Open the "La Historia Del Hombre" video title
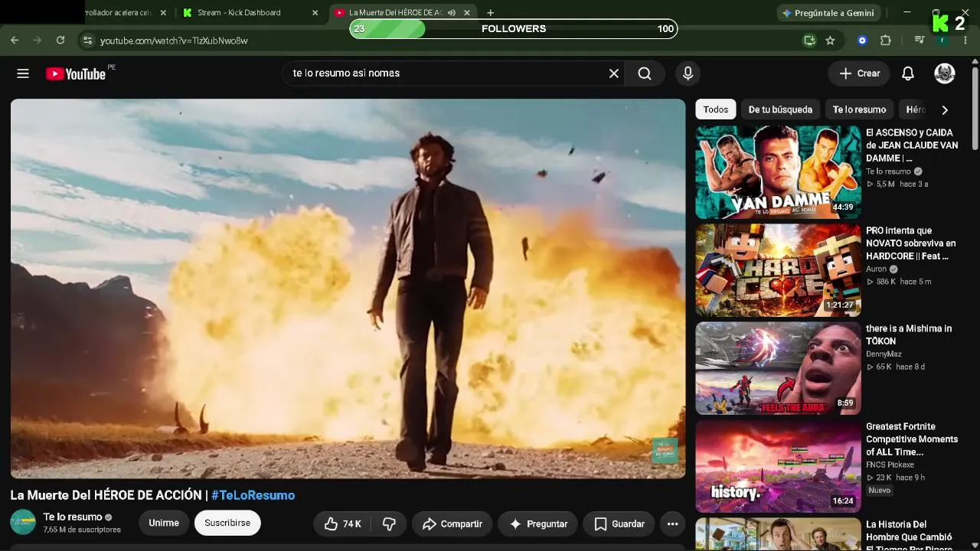The image size is (980, 551). [x=909, y=536]
